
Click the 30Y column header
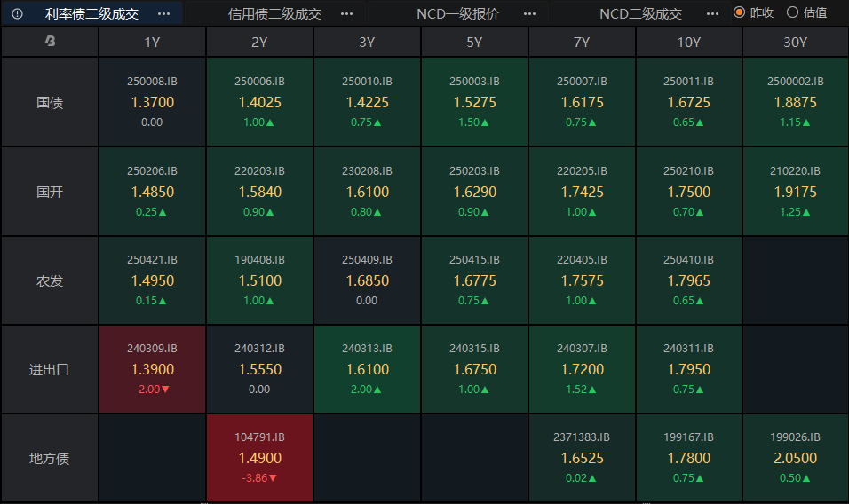pyautogui.click(x=796, y=42)
